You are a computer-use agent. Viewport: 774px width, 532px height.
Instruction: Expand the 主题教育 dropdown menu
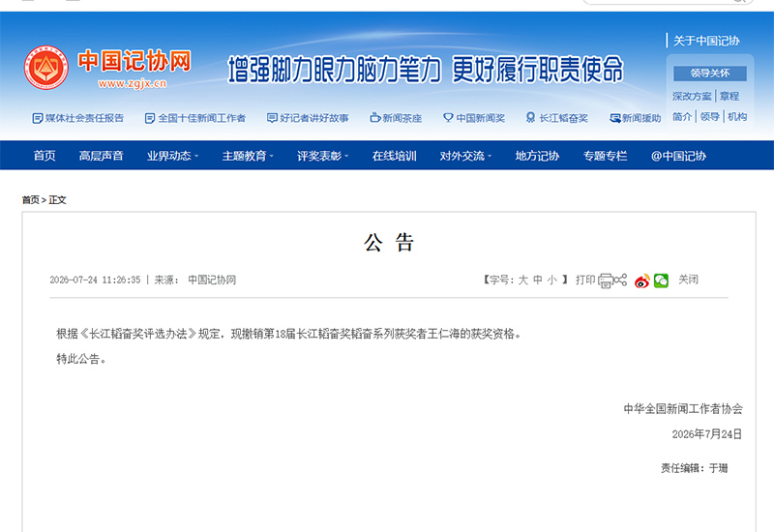[248, 156]
